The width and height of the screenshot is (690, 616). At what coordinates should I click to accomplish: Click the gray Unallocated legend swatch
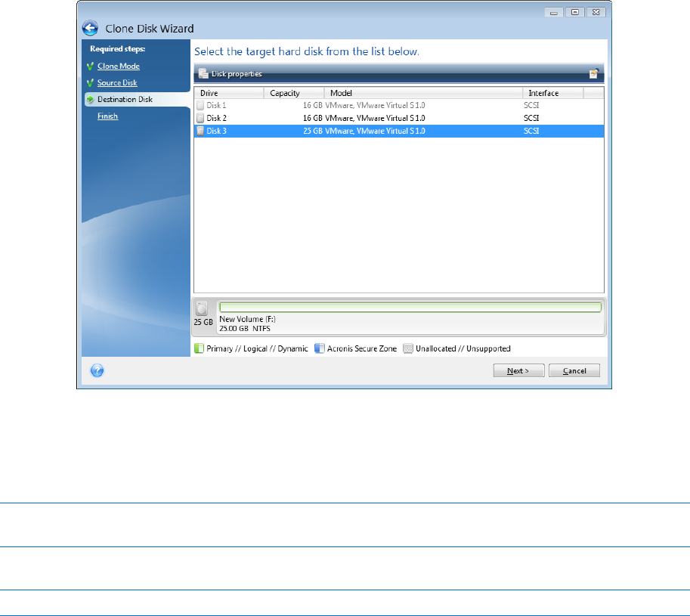(408, 348)
